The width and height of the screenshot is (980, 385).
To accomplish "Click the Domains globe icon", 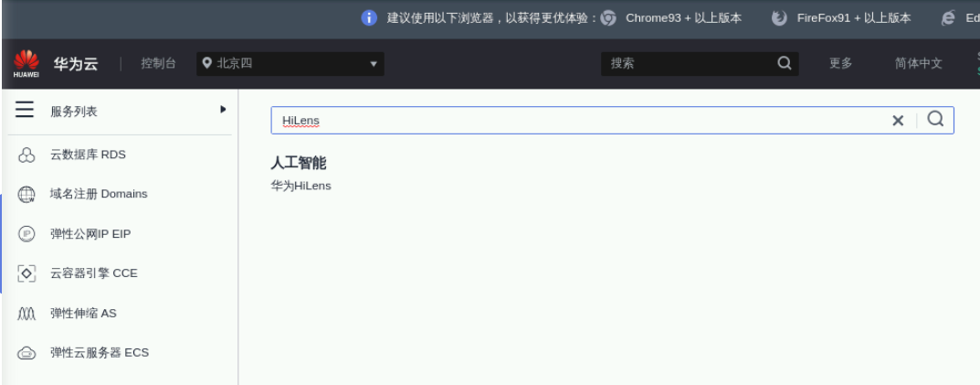I will click(26, 195).
